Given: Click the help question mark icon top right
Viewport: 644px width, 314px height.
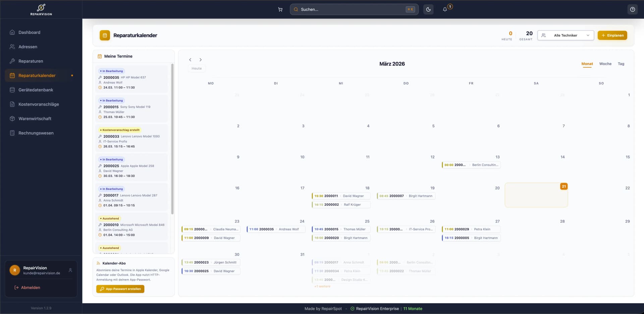Looking at the screenshot, I should [633, 9].
